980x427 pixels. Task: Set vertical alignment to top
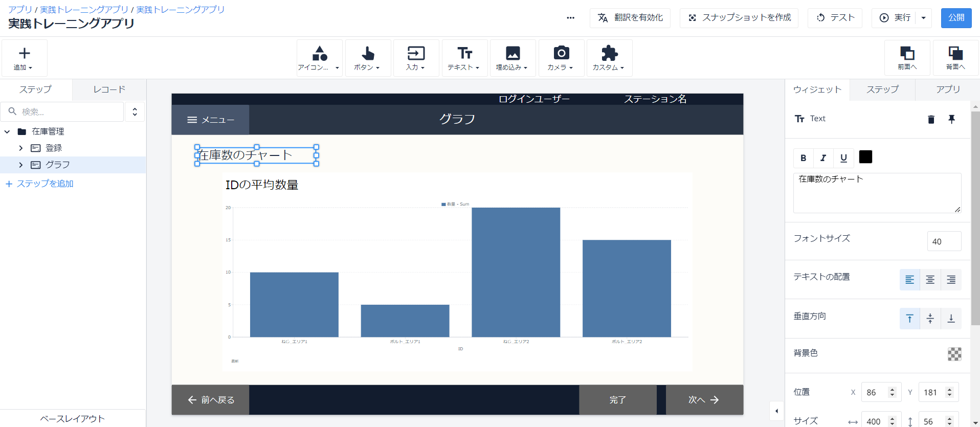(909, 319)
